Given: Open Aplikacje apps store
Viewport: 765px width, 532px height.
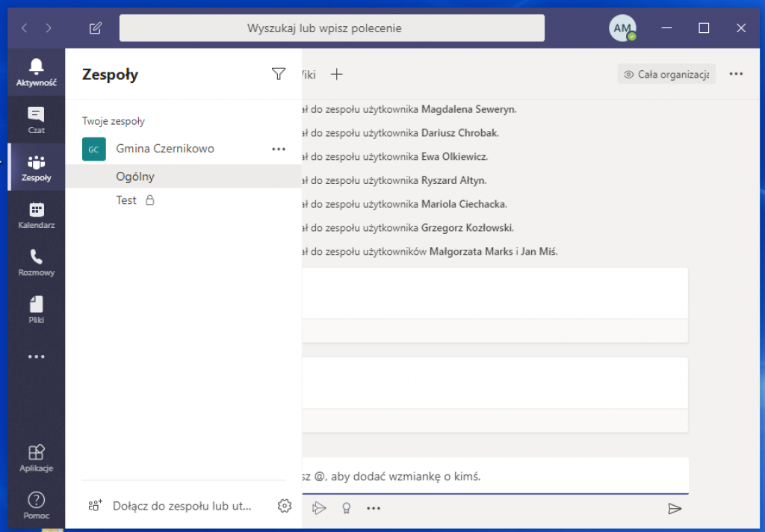Looking at the screenshot, I should (36, 458).
